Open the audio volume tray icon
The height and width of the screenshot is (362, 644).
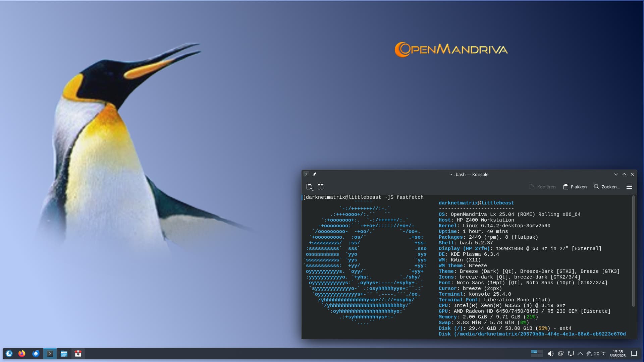click(550, 354)
